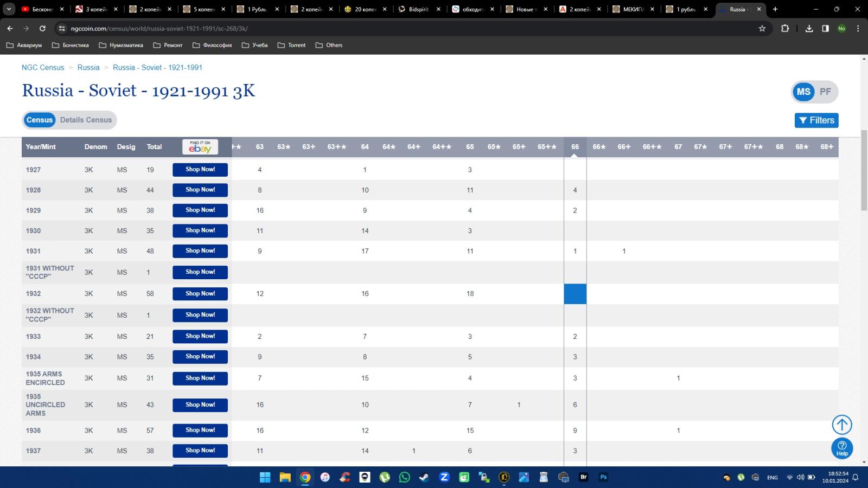Open the Windows Start menu

click(x=265, y=477)
